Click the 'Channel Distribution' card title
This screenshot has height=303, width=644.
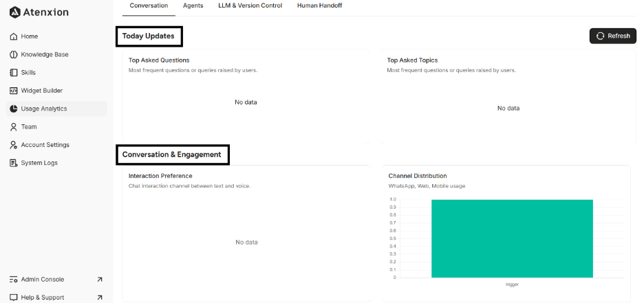tap(418, 176)
